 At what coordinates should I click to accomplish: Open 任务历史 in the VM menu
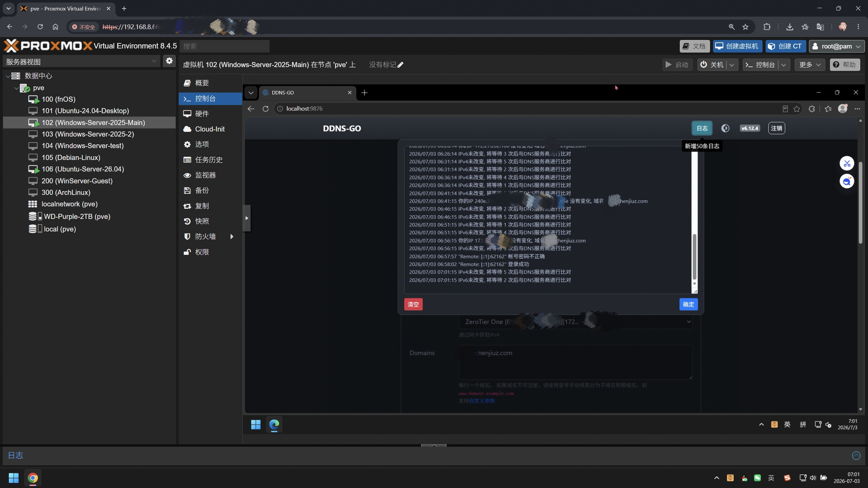click(x=210, y=160)
